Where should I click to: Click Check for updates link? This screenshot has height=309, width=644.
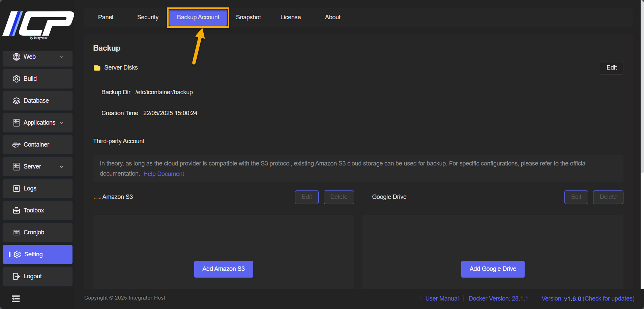click(x=609, y=299)
